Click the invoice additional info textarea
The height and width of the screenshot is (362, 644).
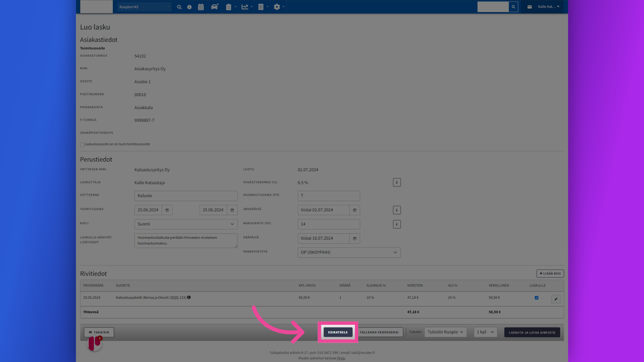point(186,241)
